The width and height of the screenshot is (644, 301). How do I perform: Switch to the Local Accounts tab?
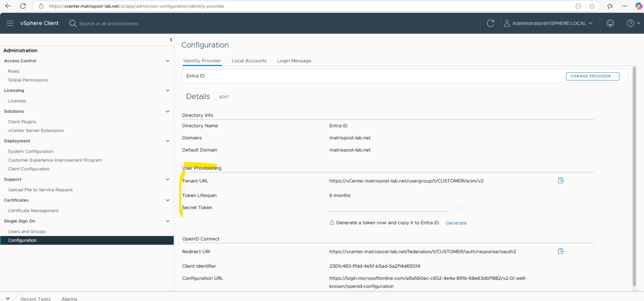click(x=249, y=60)
